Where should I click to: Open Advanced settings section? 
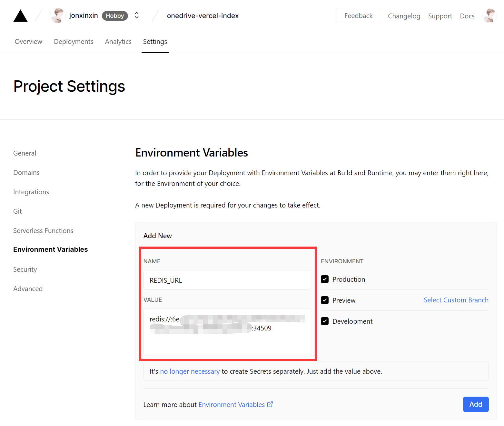tap(28, 289)
